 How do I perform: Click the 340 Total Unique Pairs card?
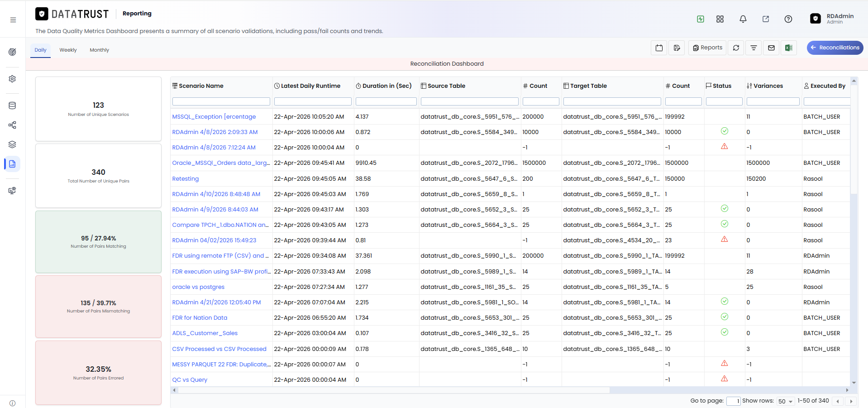point(98,176)
